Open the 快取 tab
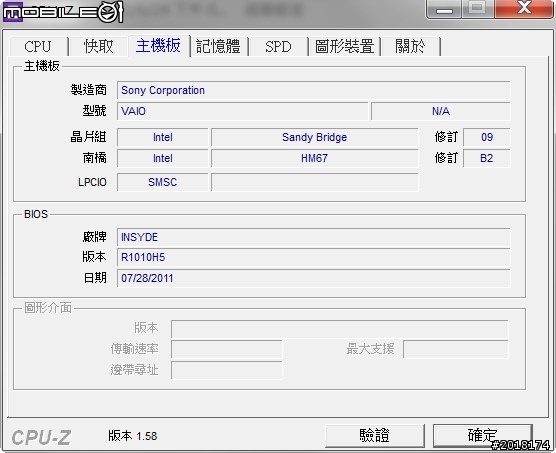556x453 pixels. [99, 46]
